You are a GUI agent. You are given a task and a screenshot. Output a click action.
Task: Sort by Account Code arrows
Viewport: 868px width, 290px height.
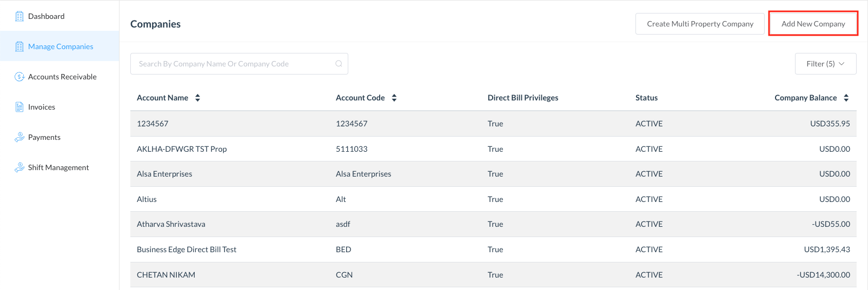394,98
